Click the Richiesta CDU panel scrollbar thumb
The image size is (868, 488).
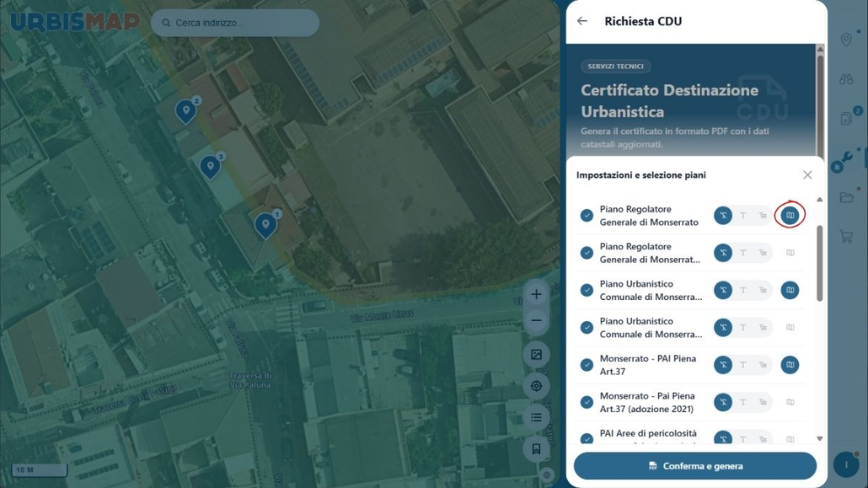(x=820, y=105)
